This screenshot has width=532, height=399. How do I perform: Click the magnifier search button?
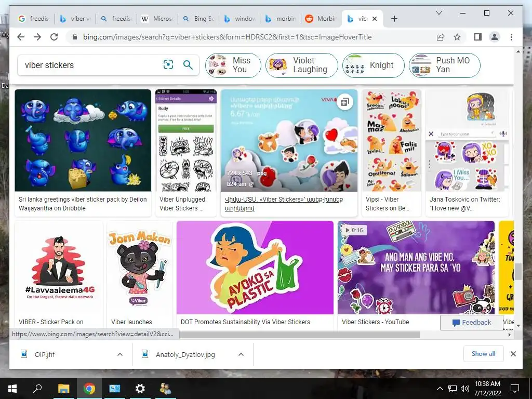[188, 64]
